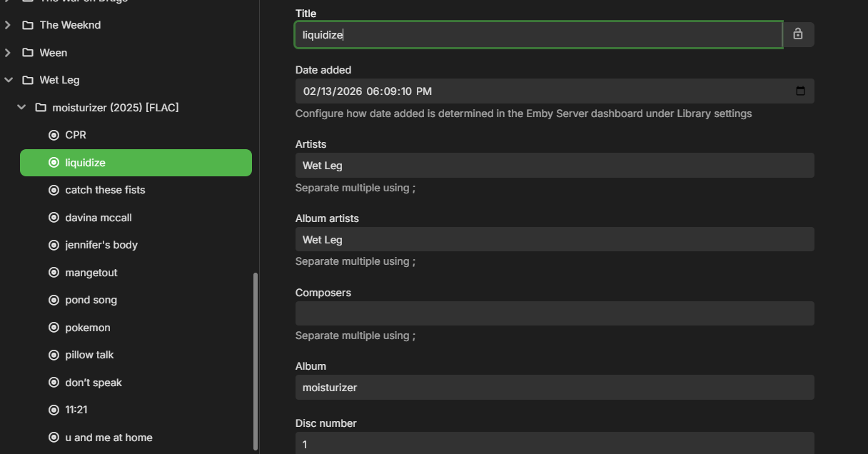The image size is (868, 454).
Task: Expand the Ween folder
Action: point(8,53)
